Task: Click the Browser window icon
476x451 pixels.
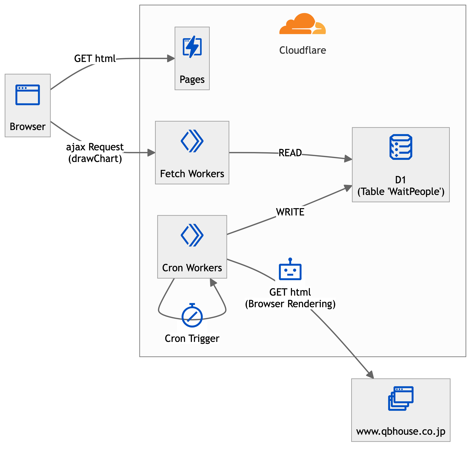Action: pos(28,95)
